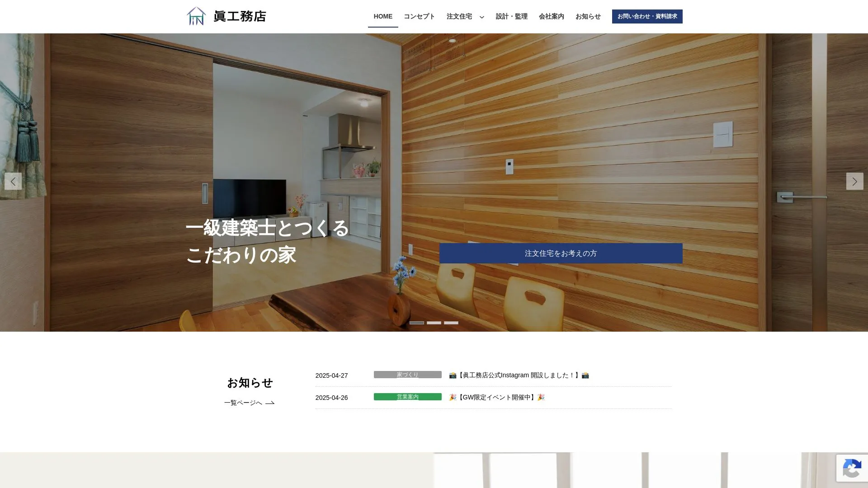Screen dimensions: 868x488
Task: Open the 会社案内 menu item
Action: click(x=551, y=16)
